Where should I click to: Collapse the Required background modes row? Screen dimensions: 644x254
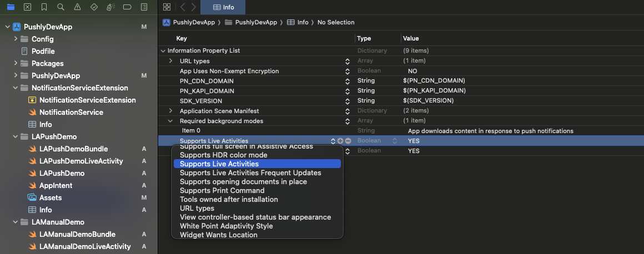pos(171,121)
